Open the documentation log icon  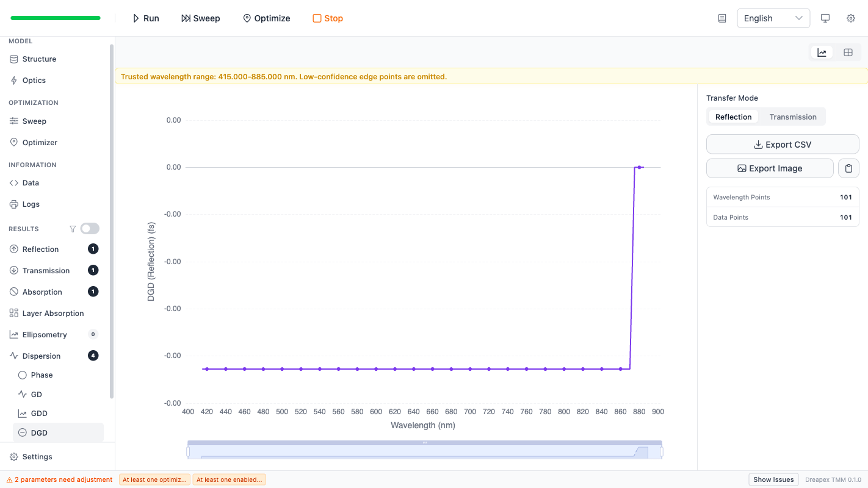tap(722, 18)
